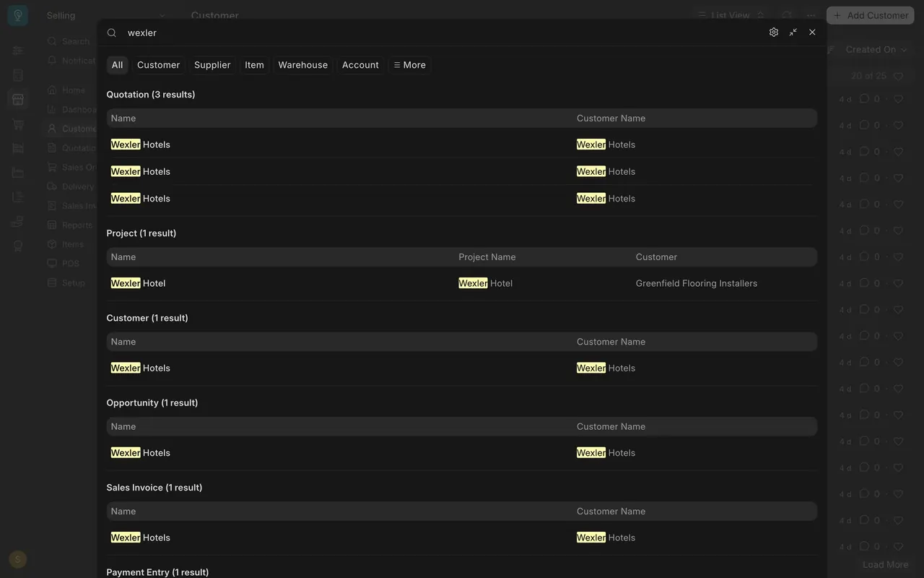Open the user avatar 'S' at bottom left

(18, 559)
